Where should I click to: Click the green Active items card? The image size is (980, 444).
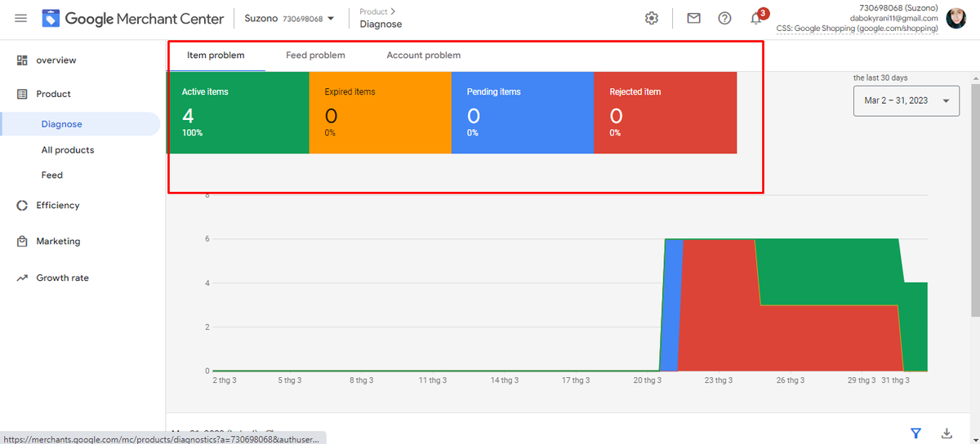tap(238, 113)
